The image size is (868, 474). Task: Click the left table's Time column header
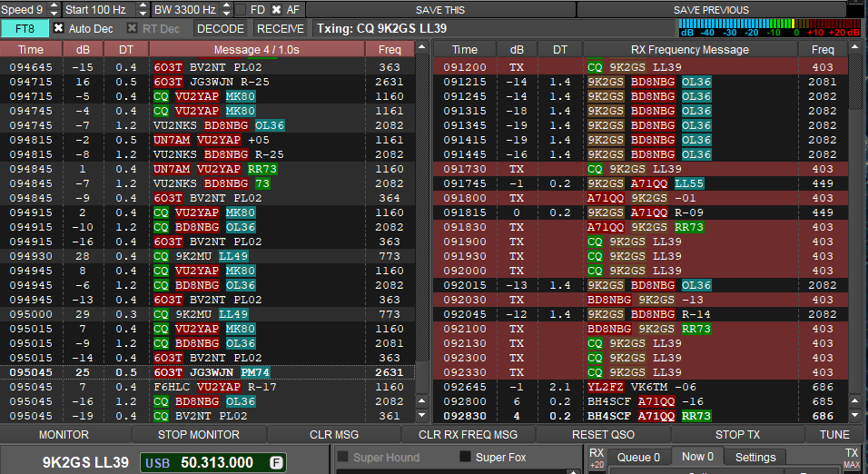point(31,49)
